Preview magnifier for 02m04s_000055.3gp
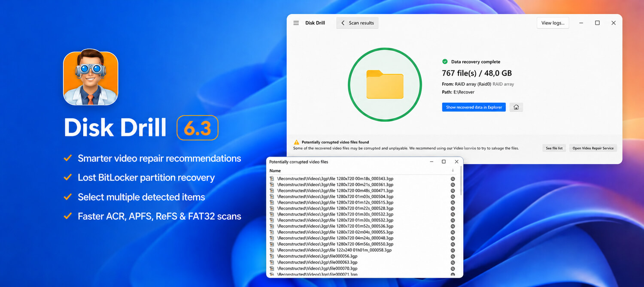Image resolution: width=644 pixels, height=287 pixels. click(x=453, y=233)
